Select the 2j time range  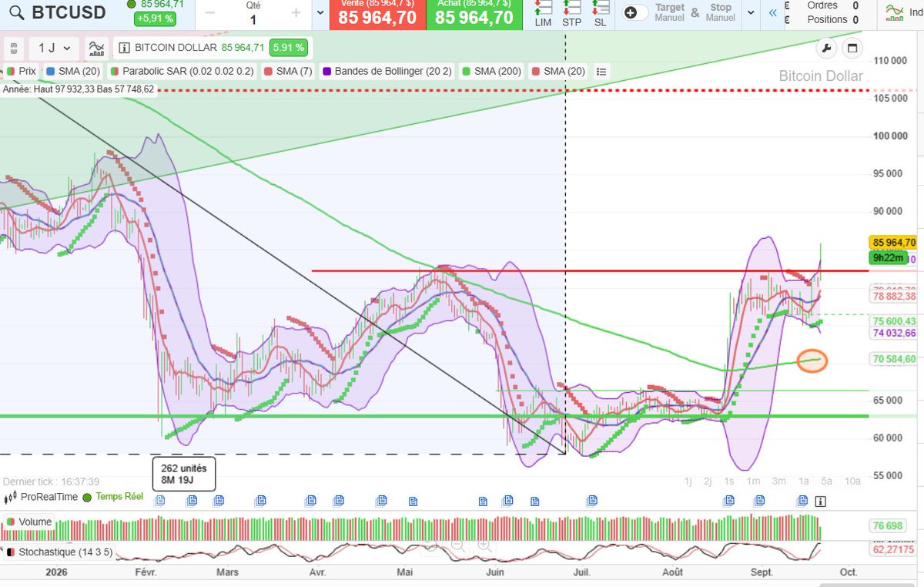point(708,481)
